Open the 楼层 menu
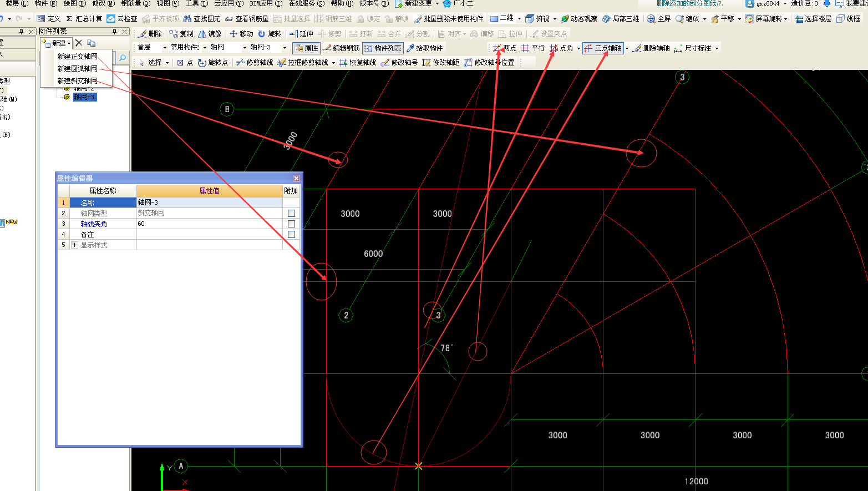The image size is (868, 491). [17, 3]
